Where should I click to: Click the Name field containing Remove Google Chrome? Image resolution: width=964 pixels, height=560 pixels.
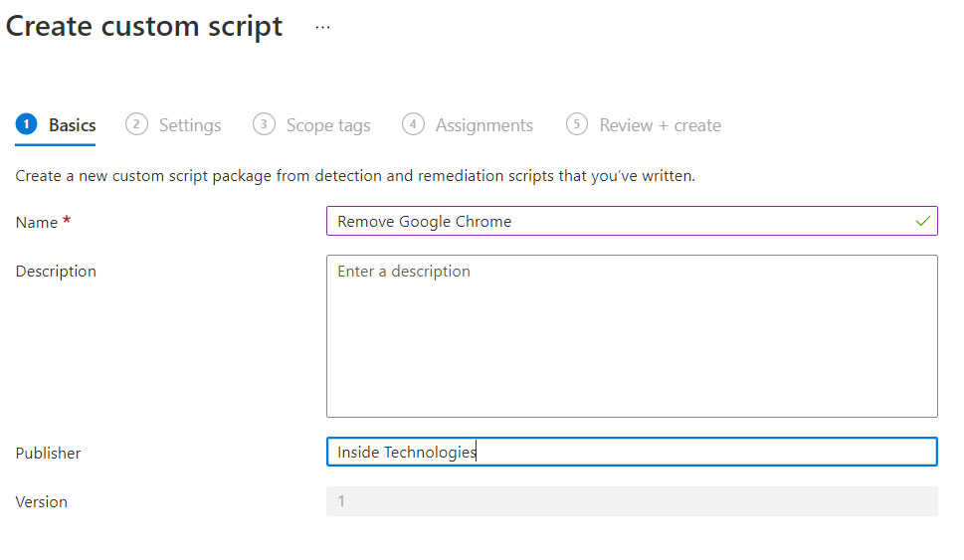point(632,221)
